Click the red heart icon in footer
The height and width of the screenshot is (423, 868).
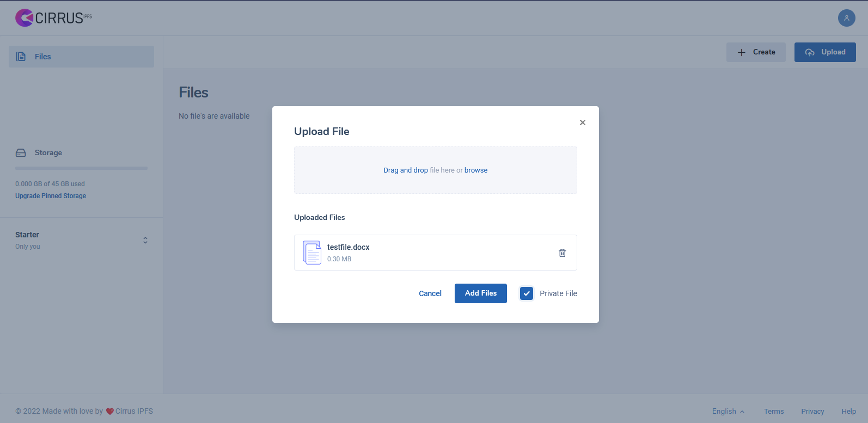pyautogui.click(x=109, y=412)
